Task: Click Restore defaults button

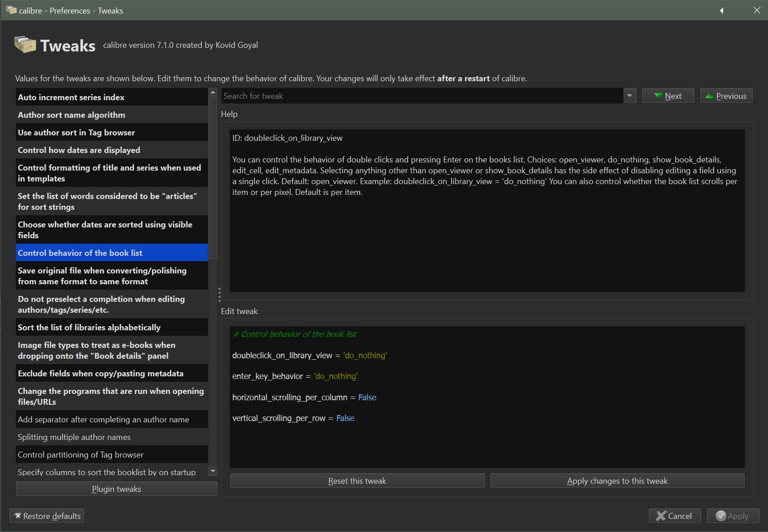Action: point(47,516)
